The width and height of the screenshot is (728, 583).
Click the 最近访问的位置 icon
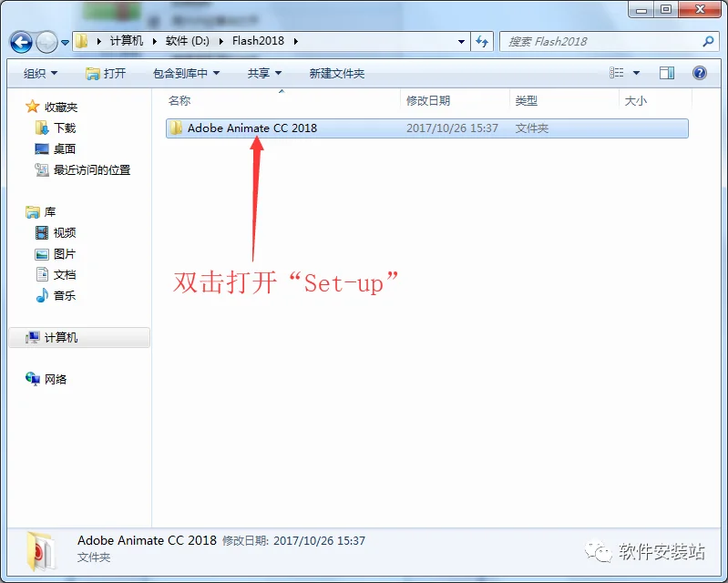42,169
